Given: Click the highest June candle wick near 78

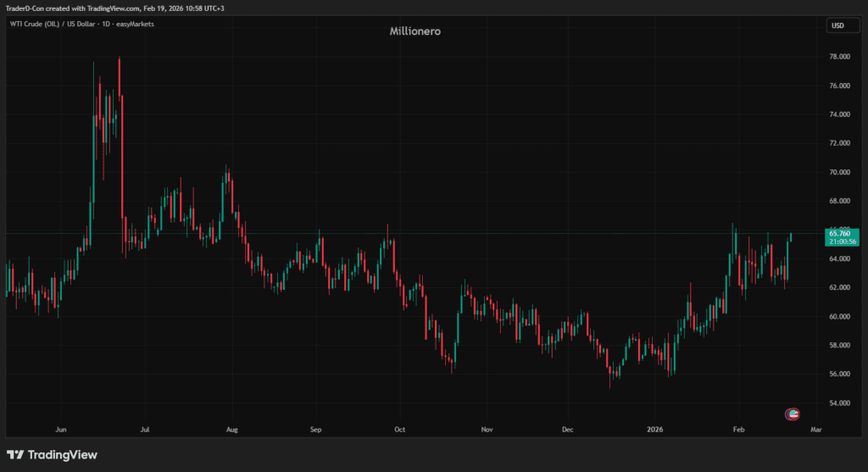Looking at the screenshot, I should click(x=120, y=61).
